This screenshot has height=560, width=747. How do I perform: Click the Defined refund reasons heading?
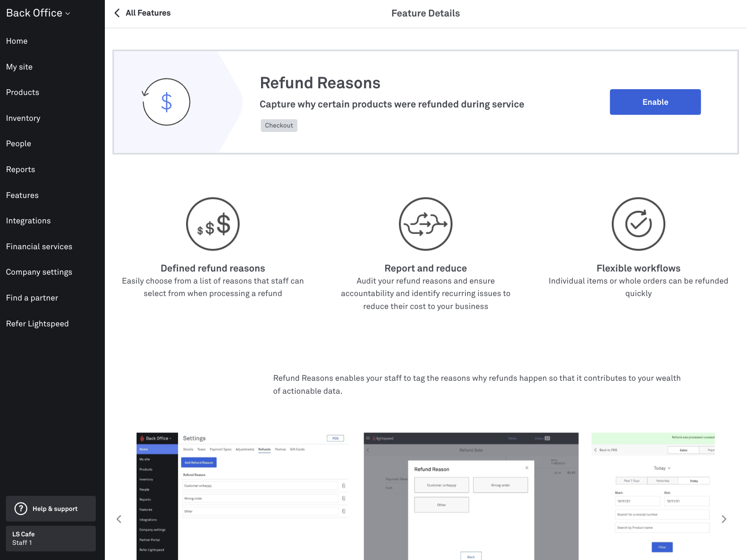[x=213, y=268]
